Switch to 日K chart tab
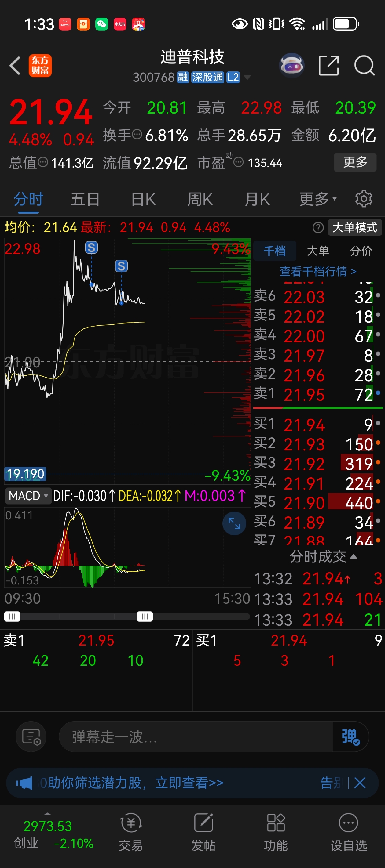This screenshot has height=868, width=385. click(143, 199)
